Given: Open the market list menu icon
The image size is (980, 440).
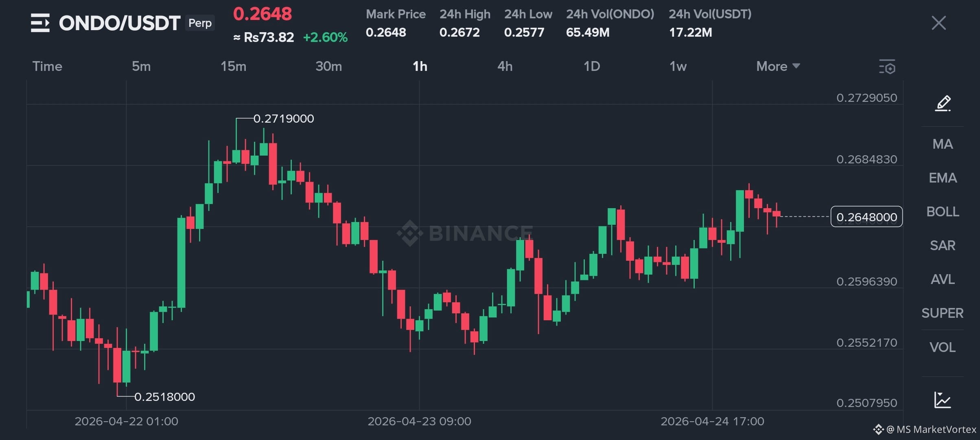Looking at the screenshot, I should pyautogui.click(x=40, y=23).
